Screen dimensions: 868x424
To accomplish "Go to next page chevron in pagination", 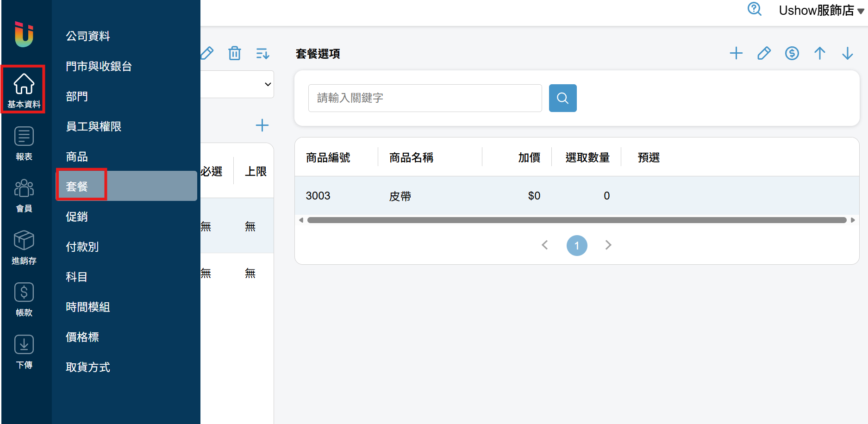I will 608,245.
